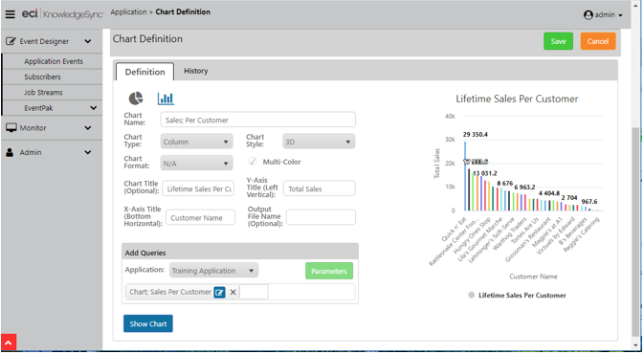
Task: Switch to the Definition tab
Action: point(145,72)
